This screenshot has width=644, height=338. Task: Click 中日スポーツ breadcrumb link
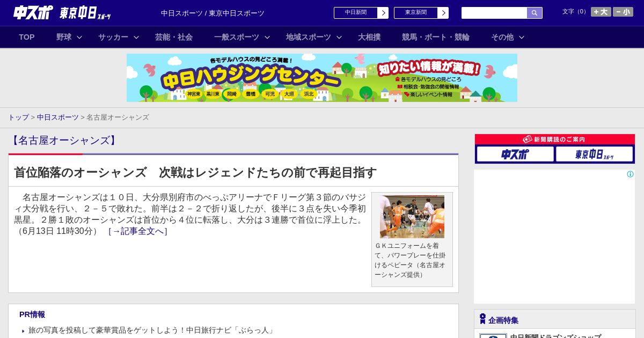58,117
